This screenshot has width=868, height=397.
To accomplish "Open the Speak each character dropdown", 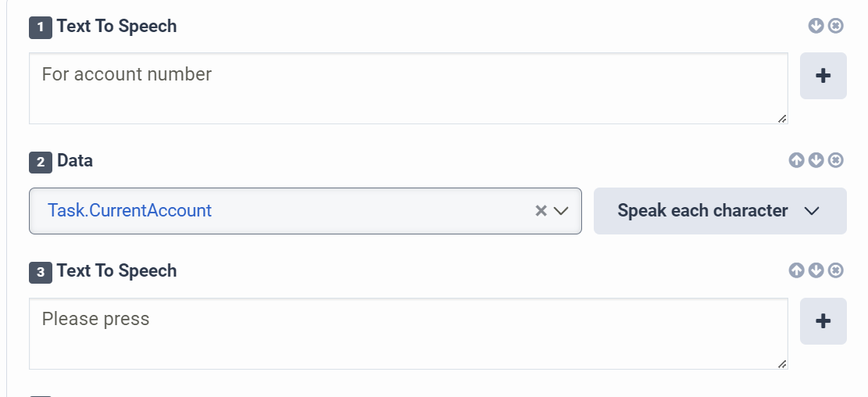I will (x=719, y=210).
